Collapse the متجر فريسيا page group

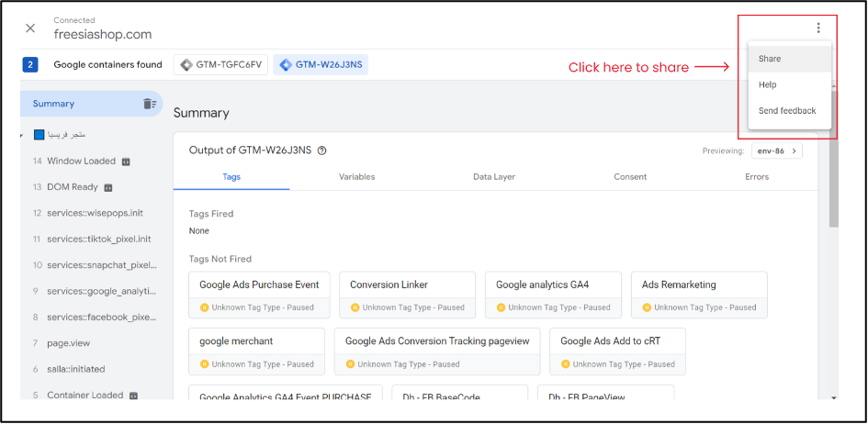[x=21, y=135]
